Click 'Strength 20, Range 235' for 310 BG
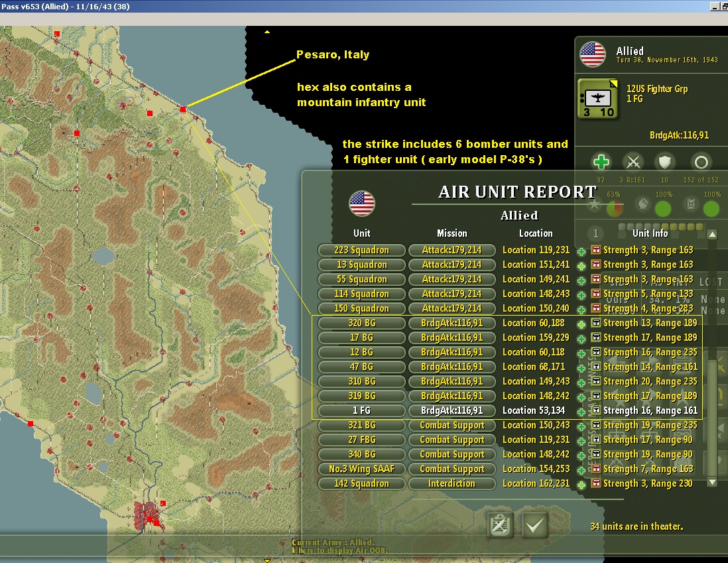 coord(650,381)
